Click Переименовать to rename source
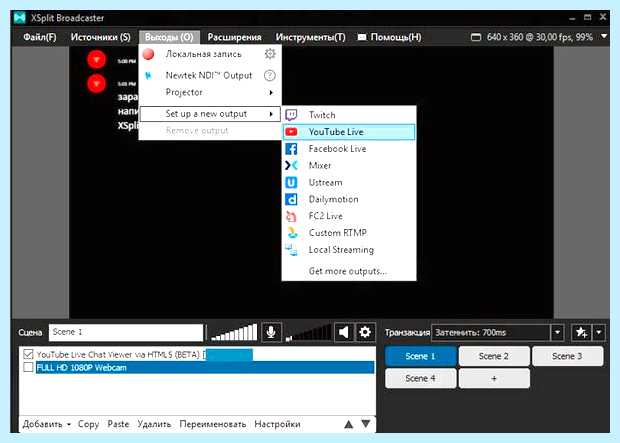The height and width of the screenshot is (443, 620). [x=213, y=424]
